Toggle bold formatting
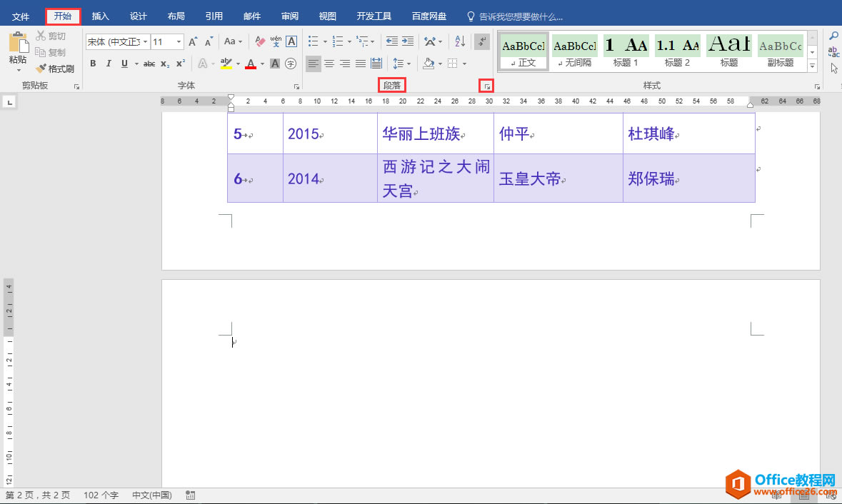This screenshot has width=842, height=504. point(93,64)
